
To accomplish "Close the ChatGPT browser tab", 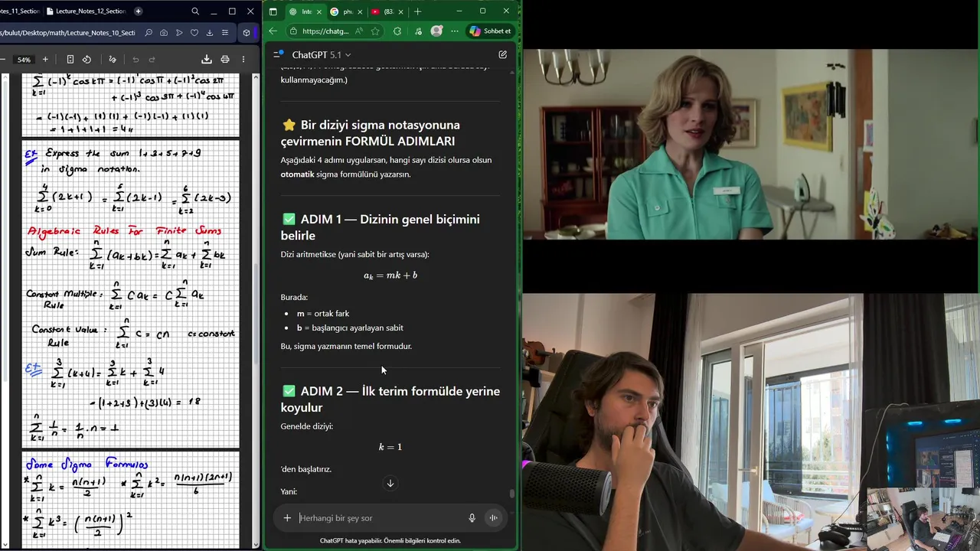I will pyautogui.click(x=318, y=11).
